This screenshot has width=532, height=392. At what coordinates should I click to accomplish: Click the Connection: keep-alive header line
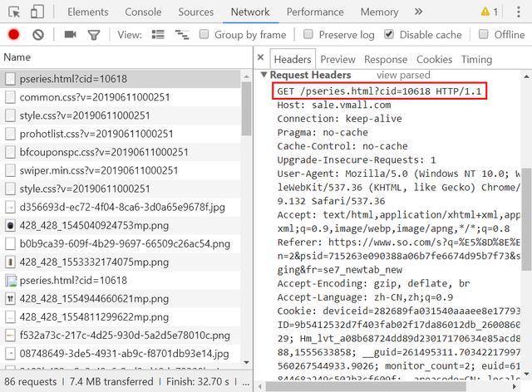pyautogui.click(x=339, y=119)
